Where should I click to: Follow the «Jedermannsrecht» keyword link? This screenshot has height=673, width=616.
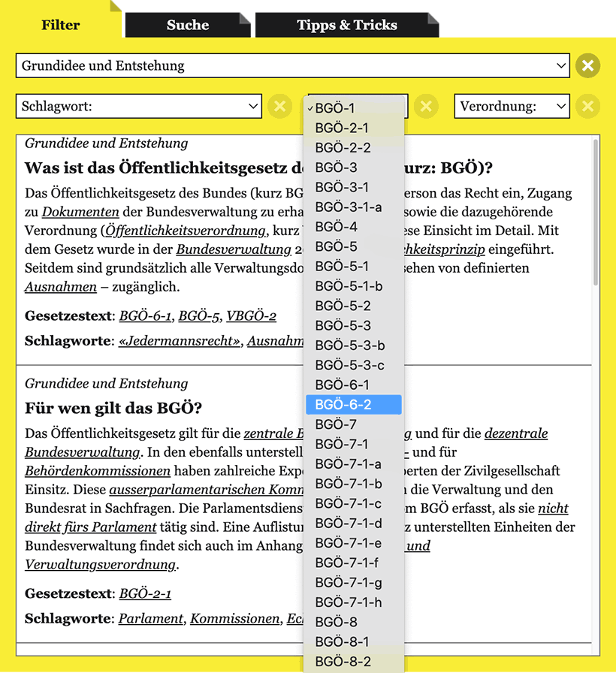pos(180,341)
